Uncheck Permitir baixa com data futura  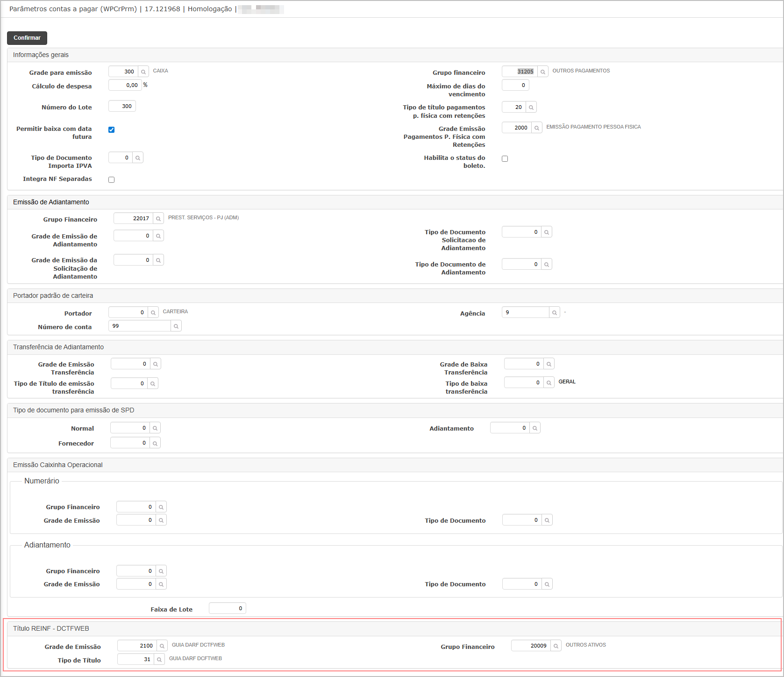click(x=111, y=130)
